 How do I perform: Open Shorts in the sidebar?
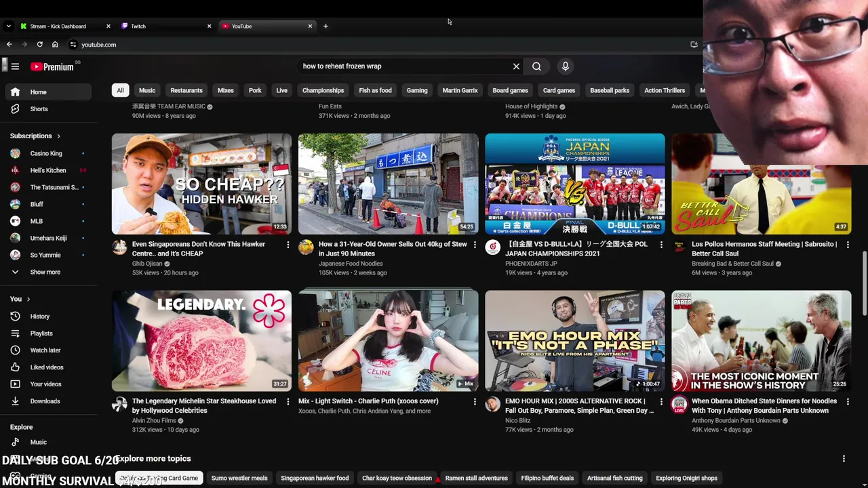click(x=49, y=109)
